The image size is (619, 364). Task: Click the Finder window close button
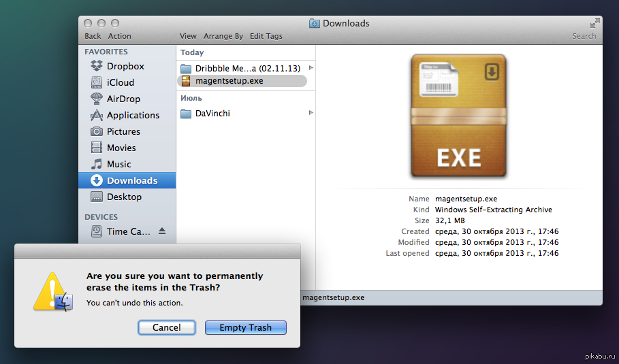click(88, 23)
